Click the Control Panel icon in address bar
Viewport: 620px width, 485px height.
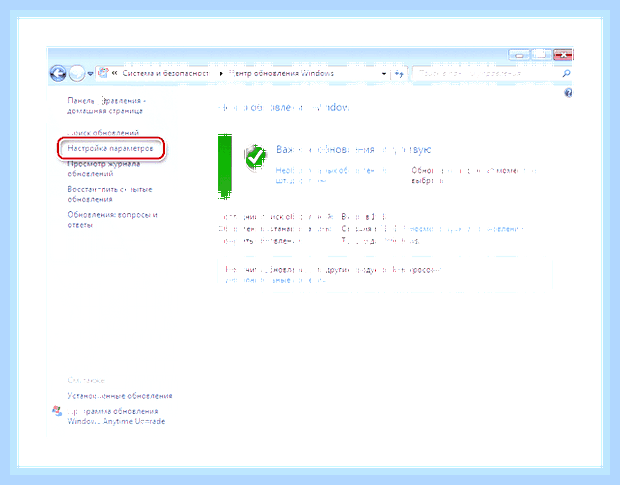coord(103,73)
